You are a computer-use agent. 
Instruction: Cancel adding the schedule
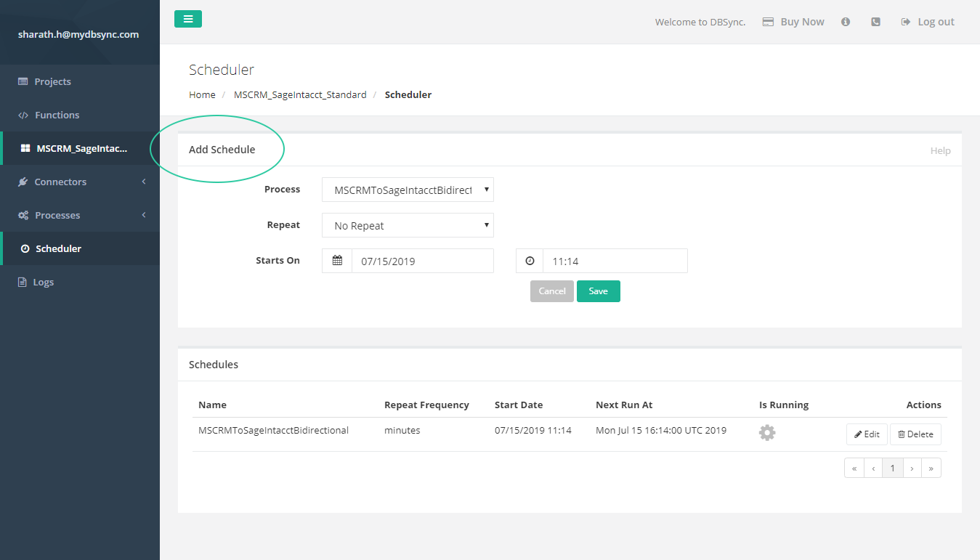[x=551, y=291]
